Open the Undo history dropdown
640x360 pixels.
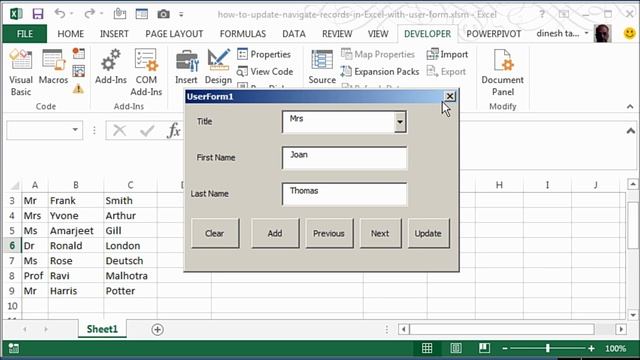click(x=71, y=14)
